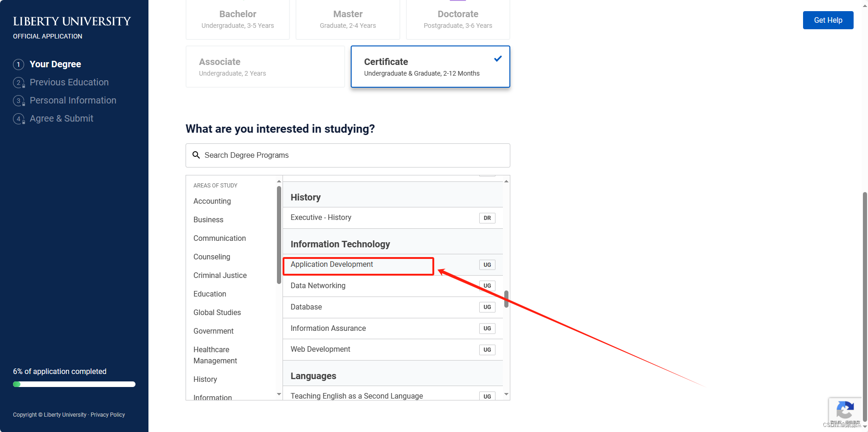Viewport: 868px width, 432px height.
Task: Click the step 3 locked icon
Action: pos(19,101)
